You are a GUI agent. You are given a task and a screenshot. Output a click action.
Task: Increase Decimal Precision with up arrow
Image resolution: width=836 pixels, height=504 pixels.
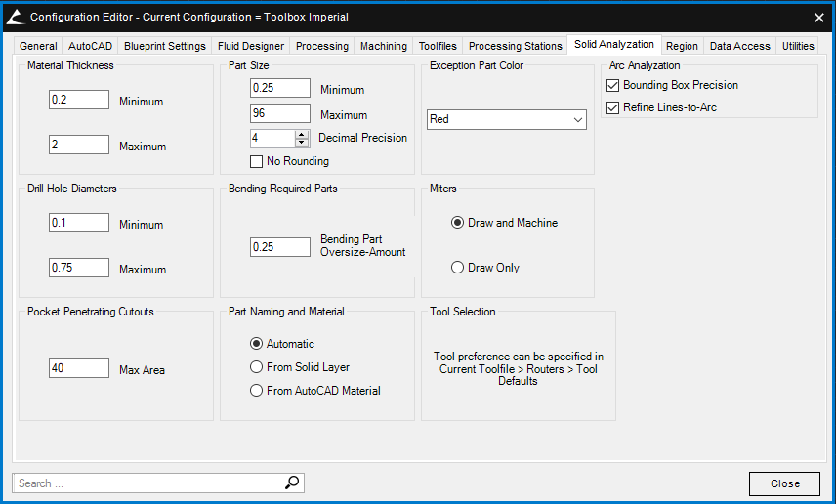[302, 134]
